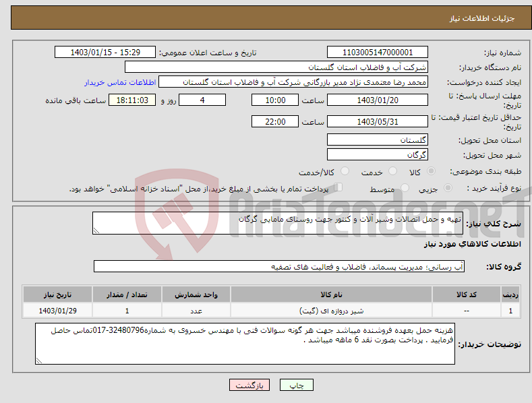The height and width of the screenshot is (403, 532).
Task: Click the validity time field 22:00
Action: (275, 121)
